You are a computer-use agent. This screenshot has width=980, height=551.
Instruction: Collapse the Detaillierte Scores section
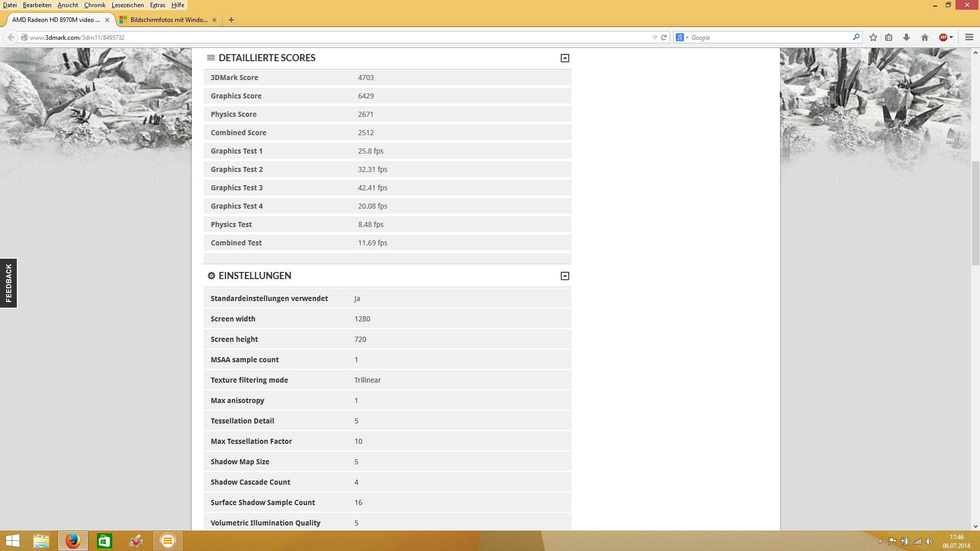[565, 58]
